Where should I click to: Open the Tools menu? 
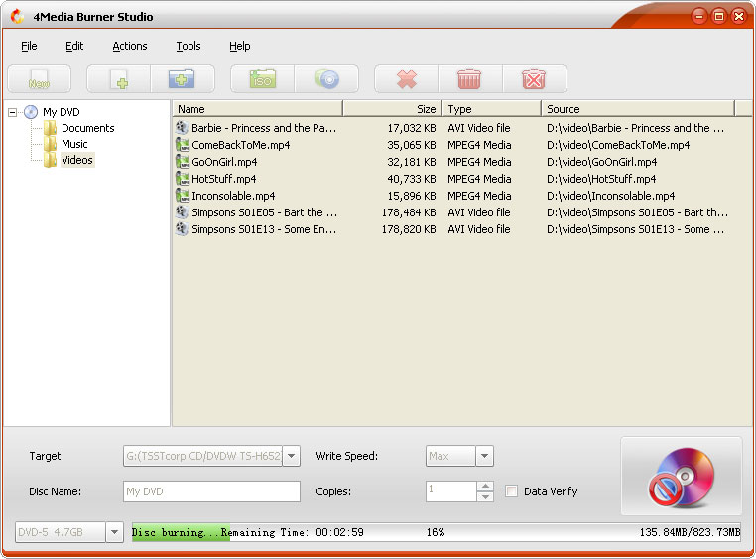pyautogui.click(x=189, y=46)
